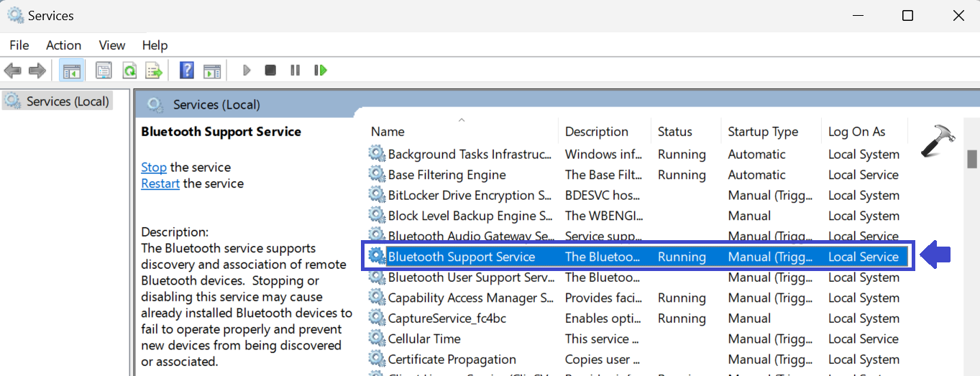Screen dimensions: 980x376
Task: Open Properties using the toolbar icon
Action: click(104, 70)
